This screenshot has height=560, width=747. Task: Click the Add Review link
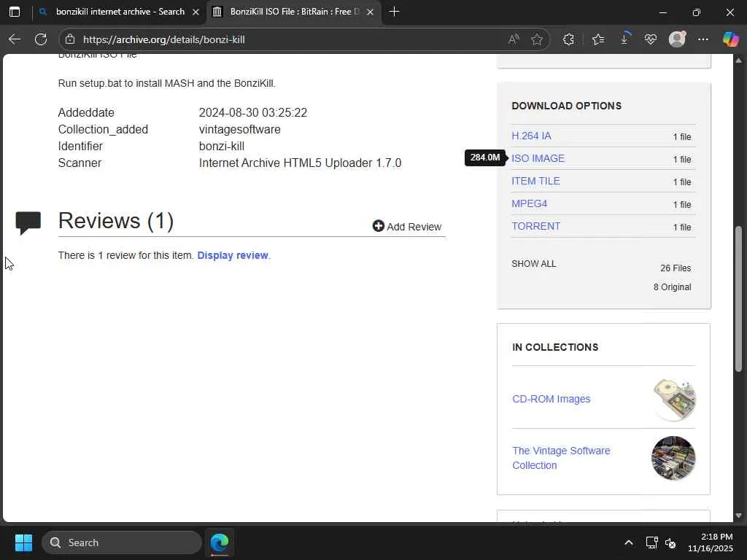(414, 227)
